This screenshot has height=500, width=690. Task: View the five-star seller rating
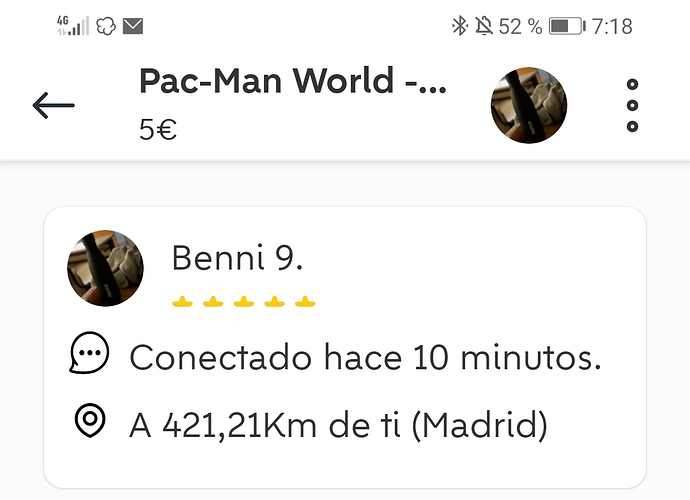(243, 301)
